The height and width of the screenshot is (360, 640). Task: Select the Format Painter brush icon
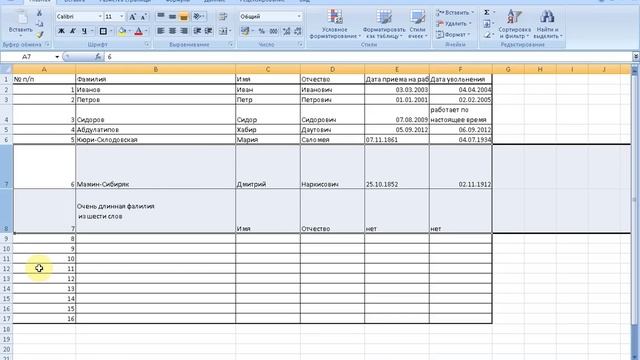click(40, 35)
